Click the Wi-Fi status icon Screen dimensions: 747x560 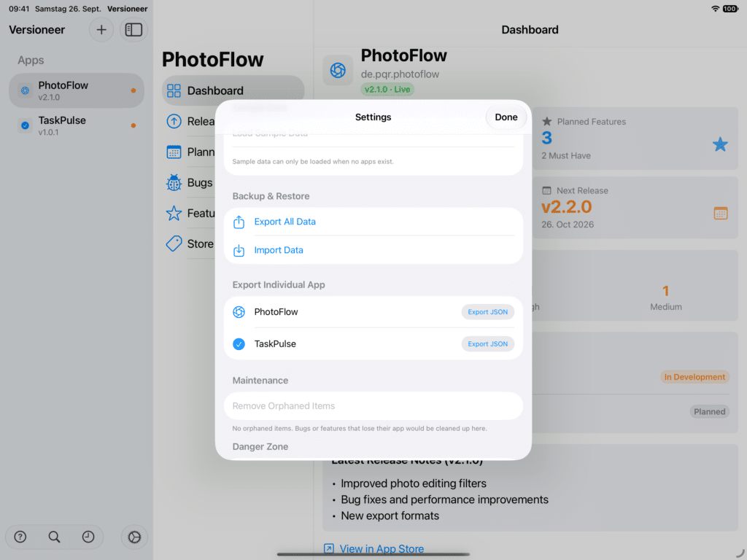(x=715, y=9)
